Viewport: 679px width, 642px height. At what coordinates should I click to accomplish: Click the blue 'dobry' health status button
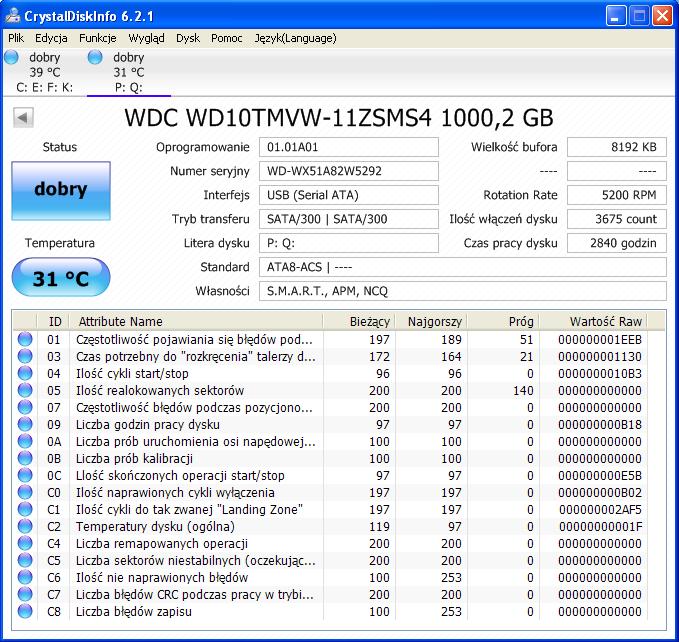pos(61,190)
